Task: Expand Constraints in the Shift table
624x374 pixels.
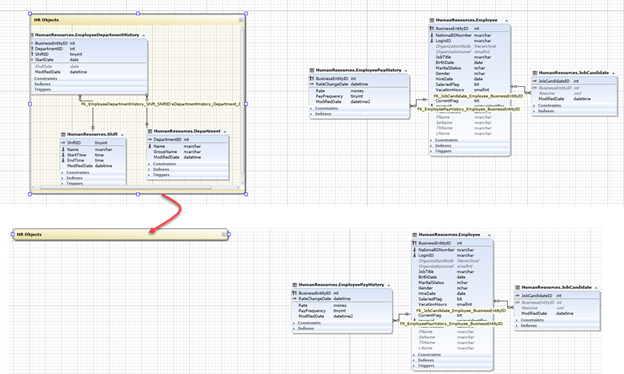Action: click(62, 173)
